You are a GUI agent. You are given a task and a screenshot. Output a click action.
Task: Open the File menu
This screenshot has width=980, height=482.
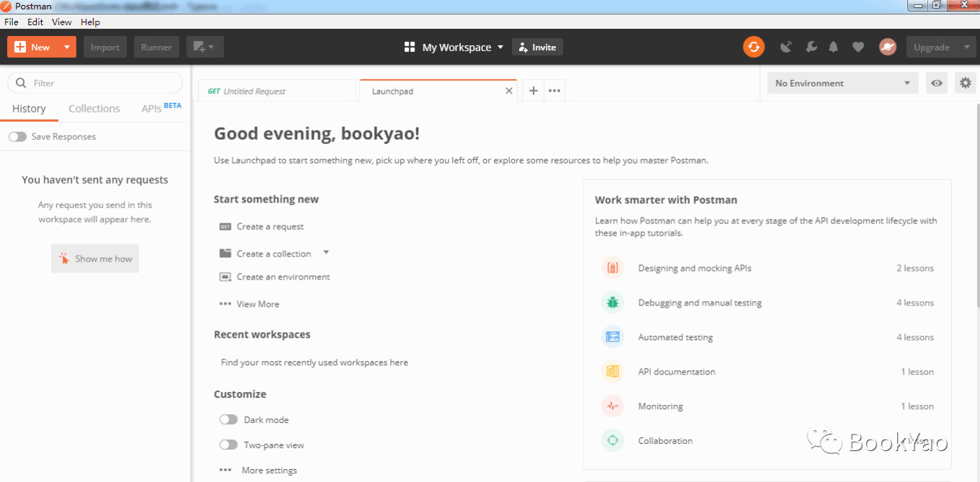tap(12, 22)
